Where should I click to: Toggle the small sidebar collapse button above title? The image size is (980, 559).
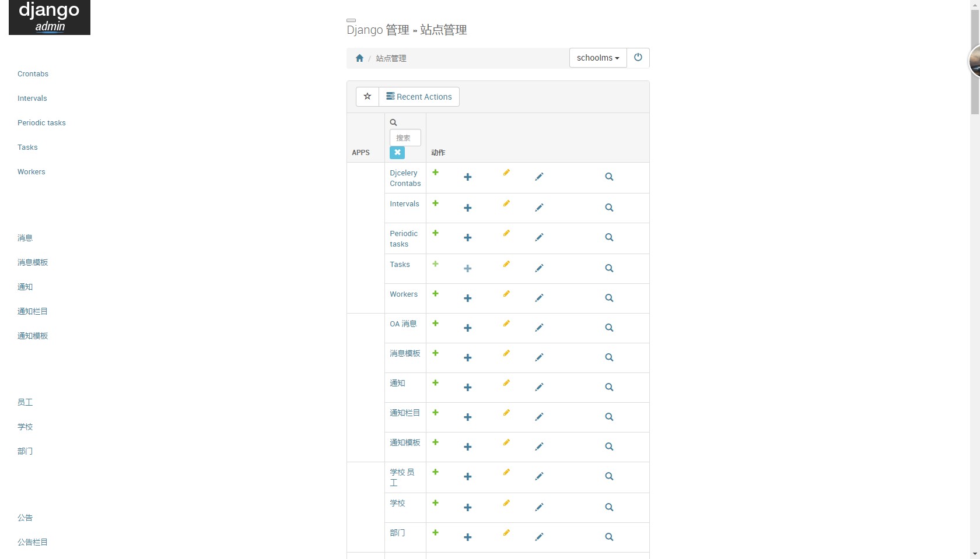tap(351, 20)
